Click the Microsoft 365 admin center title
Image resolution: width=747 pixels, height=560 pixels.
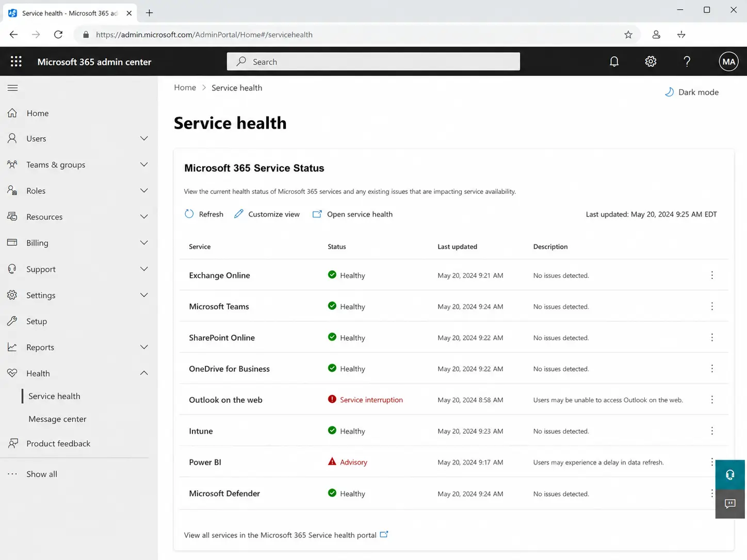tap(94, 61)
